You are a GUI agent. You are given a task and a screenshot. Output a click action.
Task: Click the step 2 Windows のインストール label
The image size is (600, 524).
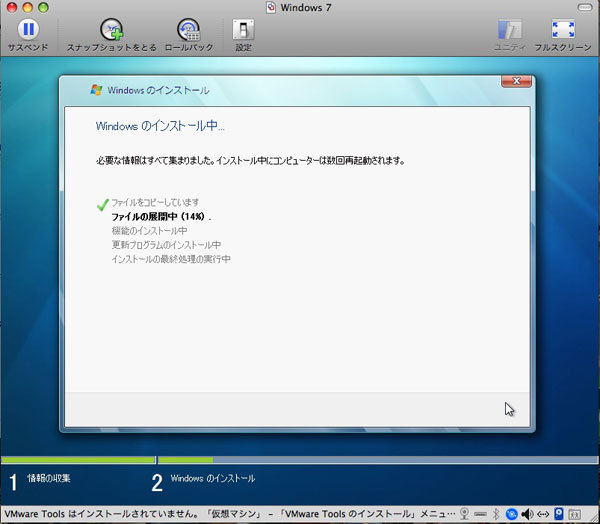(x=213, y=479)
